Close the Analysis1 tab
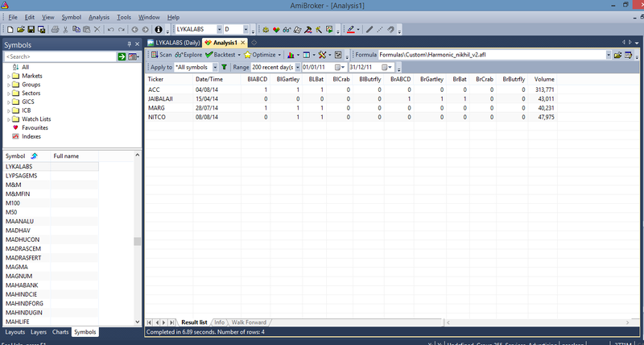 pos(243,43)
